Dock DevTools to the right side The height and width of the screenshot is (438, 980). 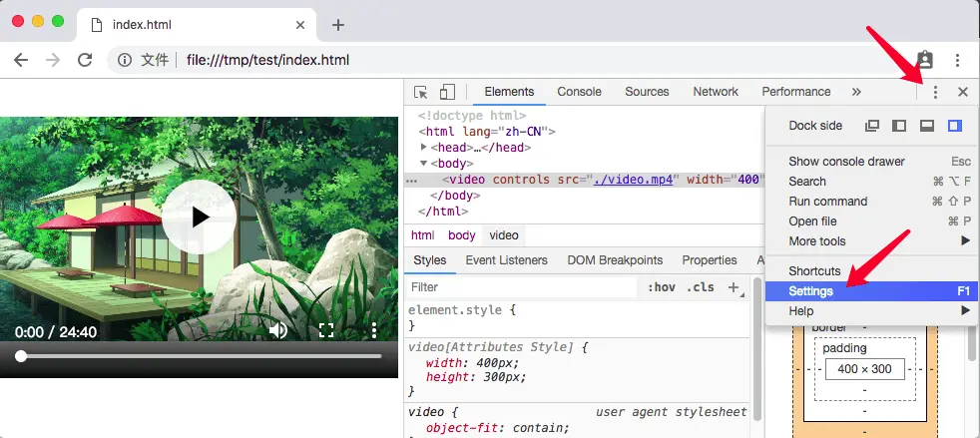[x=954, y=126]
